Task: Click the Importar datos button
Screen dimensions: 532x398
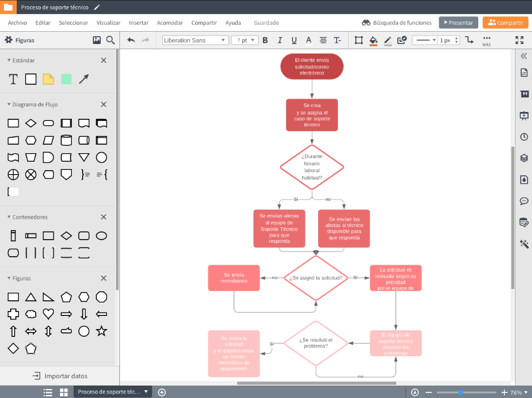Action: coord(59,375)
